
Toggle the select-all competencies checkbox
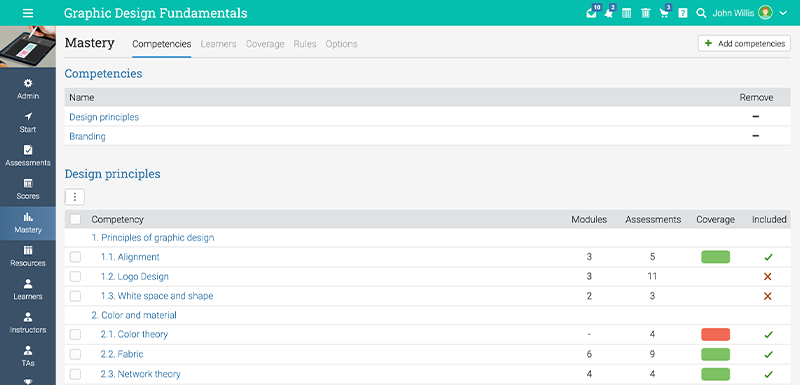[x=76, y=219]
